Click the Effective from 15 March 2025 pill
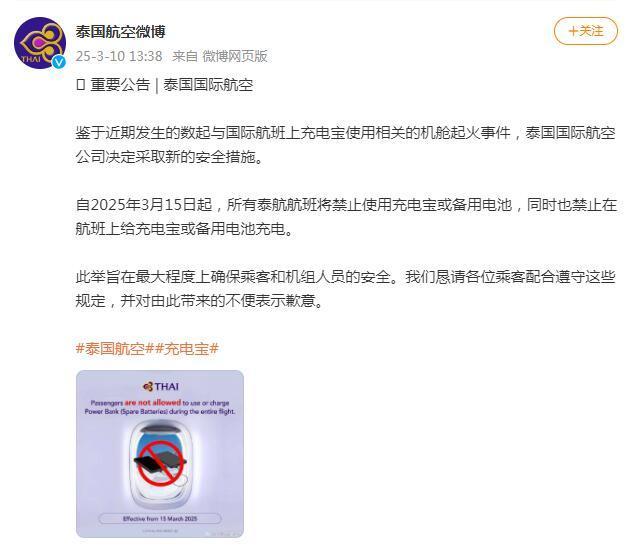The width and height of the screenshot is (634, 546). point(160,518)
